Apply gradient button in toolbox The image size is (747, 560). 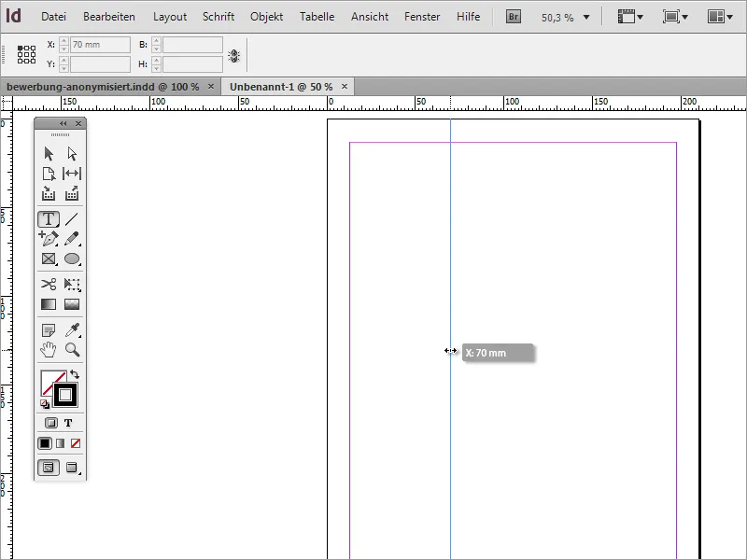[60, 443]
